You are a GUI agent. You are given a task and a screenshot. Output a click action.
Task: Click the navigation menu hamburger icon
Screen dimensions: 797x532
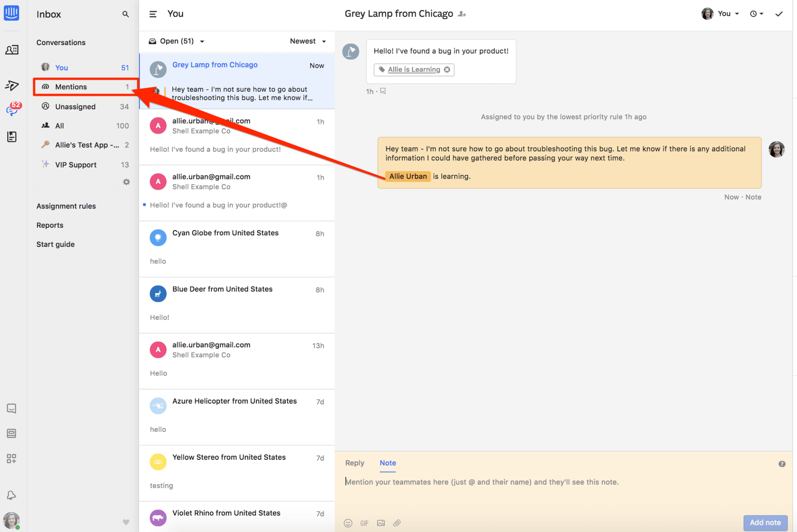point(153,13)
